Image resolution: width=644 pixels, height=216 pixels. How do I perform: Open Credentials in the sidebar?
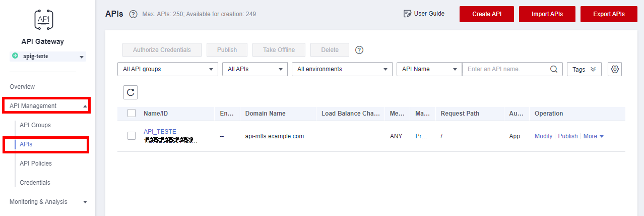(x=35, y=183)
